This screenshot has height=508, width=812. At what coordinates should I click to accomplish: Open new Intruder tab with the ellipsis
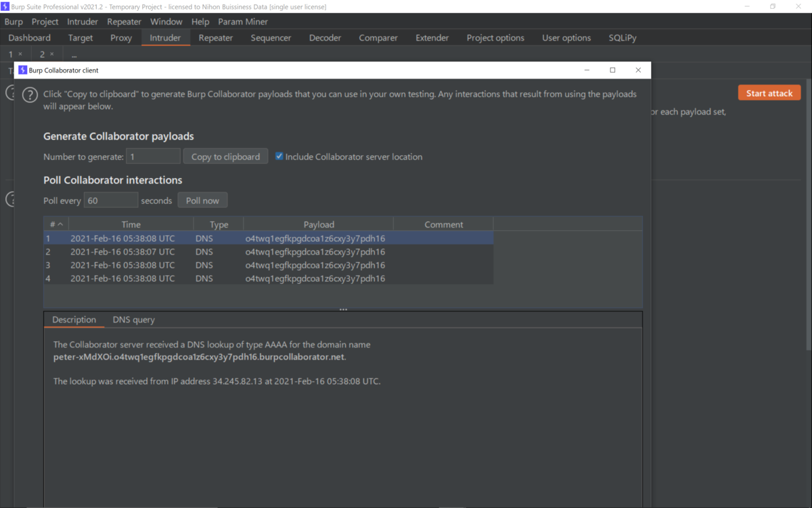[x=74, y=54]
